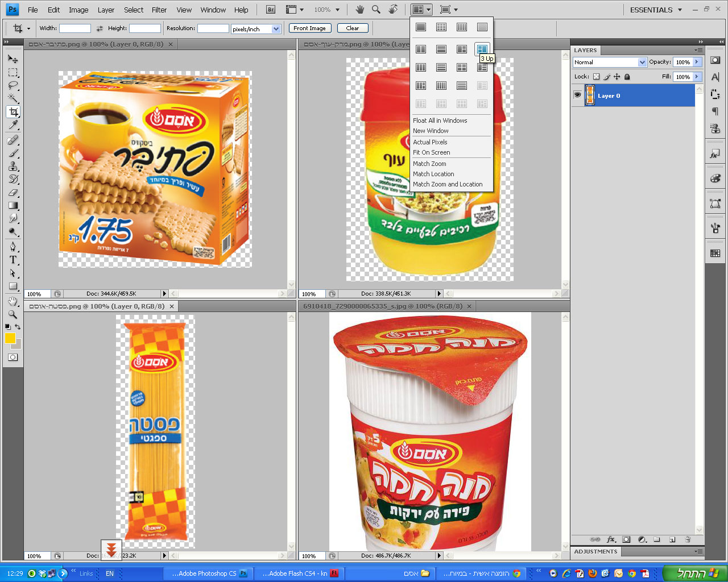728x582 pixels.
Task: Swap foreground and background colors
Action: (x=18, y=327)
